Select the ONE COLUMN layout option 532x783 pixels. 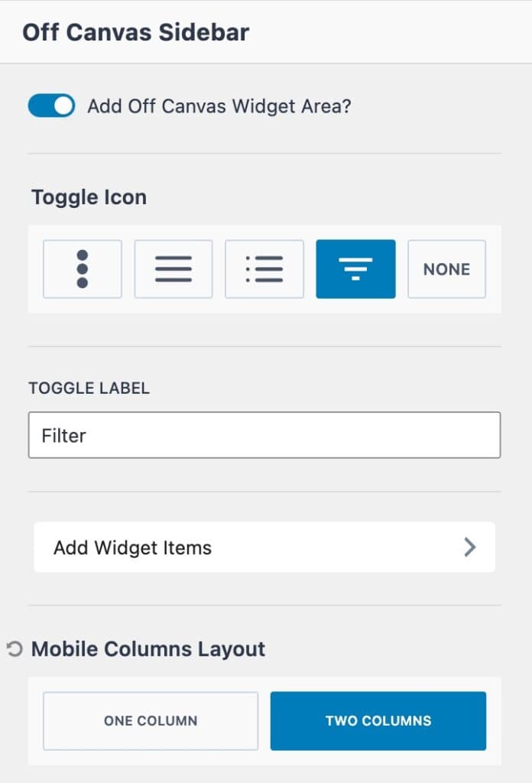[x=151, y=721]
